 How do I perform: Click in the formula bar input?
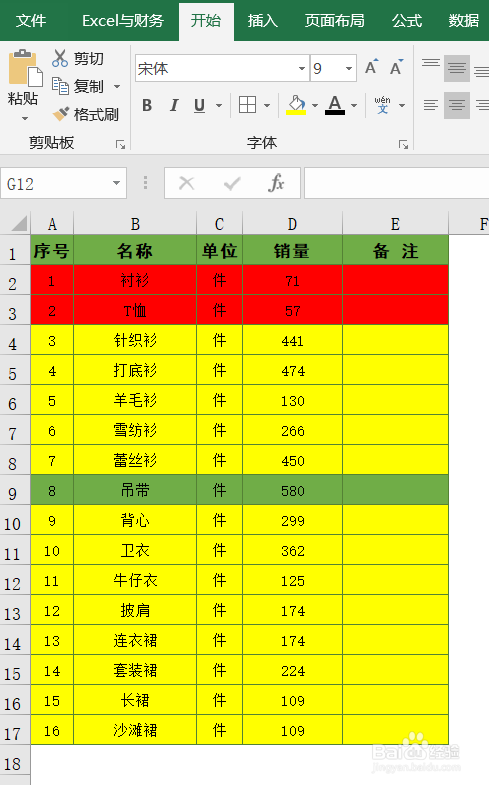(x=396, y=183)
